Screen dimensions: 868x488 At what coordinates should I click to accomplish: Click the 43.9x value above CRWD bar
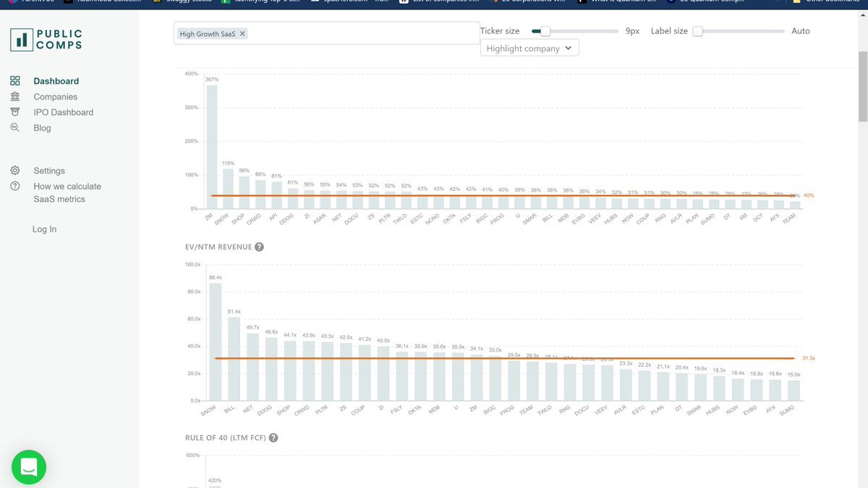309,335
